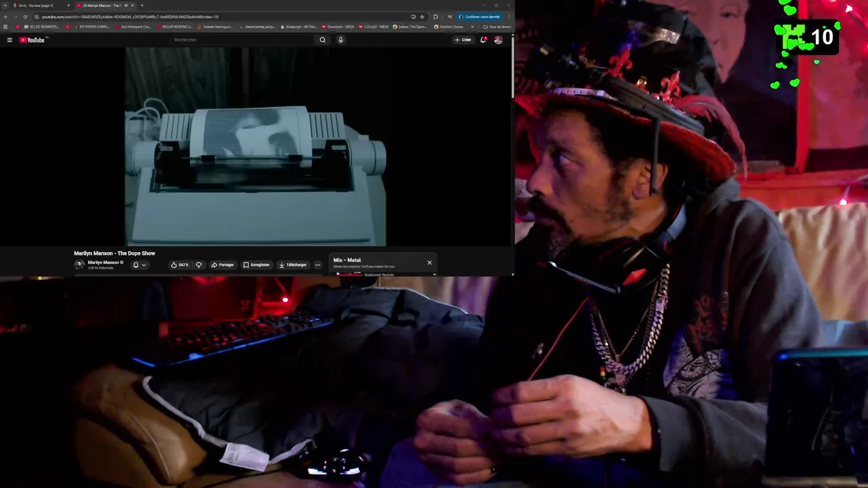The image size is (868, 488).
Task: Share the video via Partager
Action: click(x=222, y=265)
